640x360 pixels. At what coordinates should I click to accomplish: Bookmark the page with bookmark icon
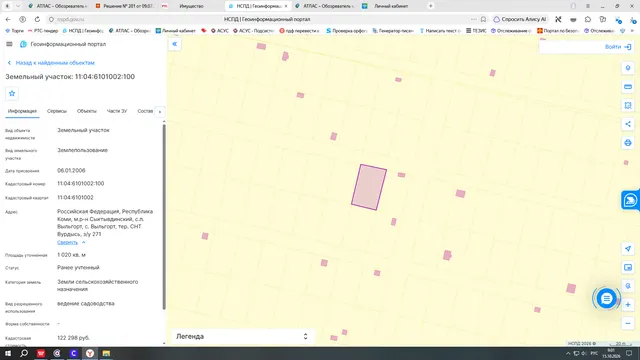483,19
